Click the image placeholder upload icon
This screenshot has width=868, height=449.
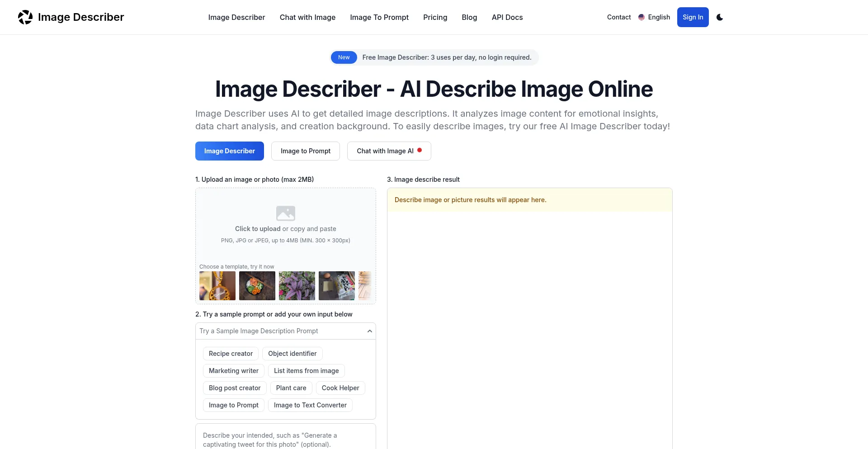[x=286, y=213]
